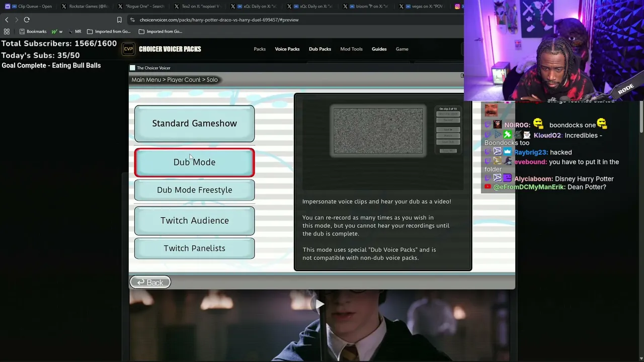Click the play icon on the Harry Potter video
The width and height of the screenshot is (644, 362).
pyautogui.click(x=320, y=304)
